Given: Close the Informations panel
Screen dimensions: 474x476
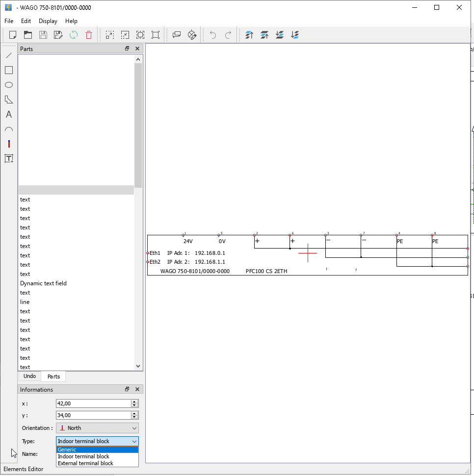Looking at the screenshot, I should 137,389.
